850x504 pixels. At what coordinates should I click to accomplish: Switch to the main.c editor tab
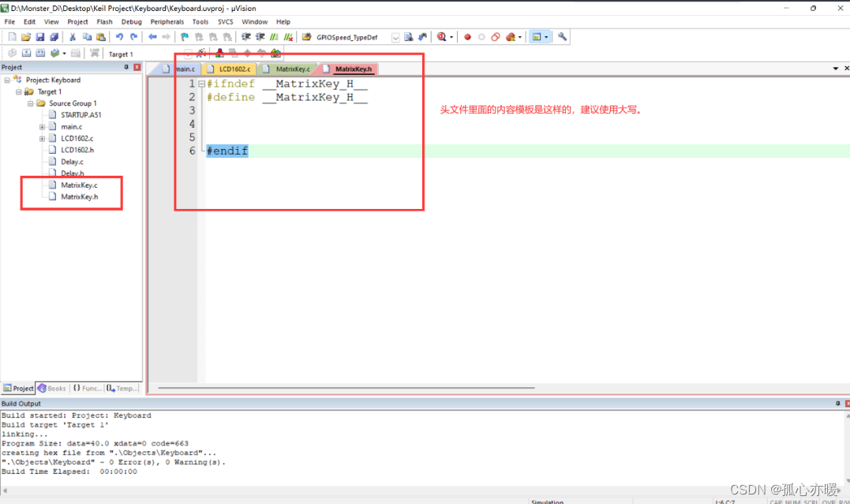point(180,69)
